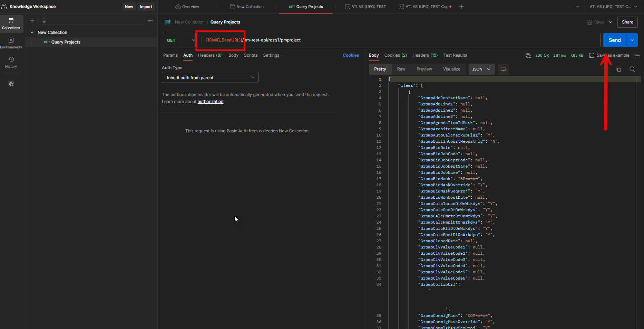Open response pane three-dot options menu
The width and height of the screenshot is (644, 329).
tap(637, 55)
